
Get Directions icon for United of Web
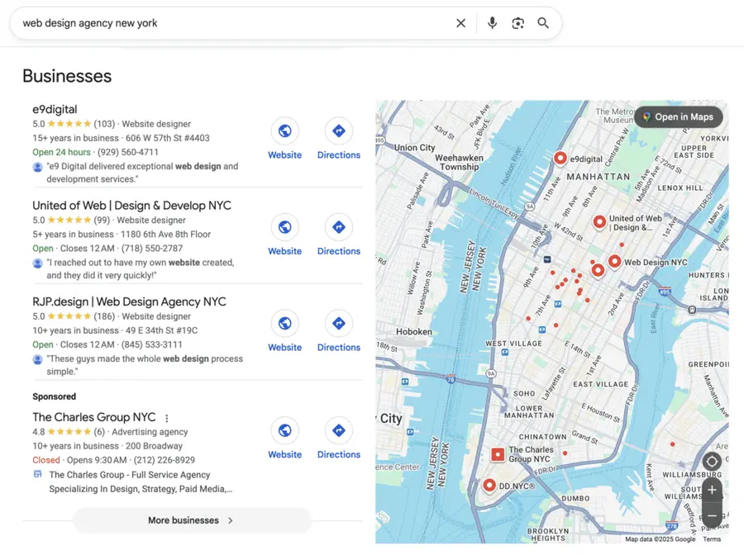pyautogui.click(x=339, y=226)
